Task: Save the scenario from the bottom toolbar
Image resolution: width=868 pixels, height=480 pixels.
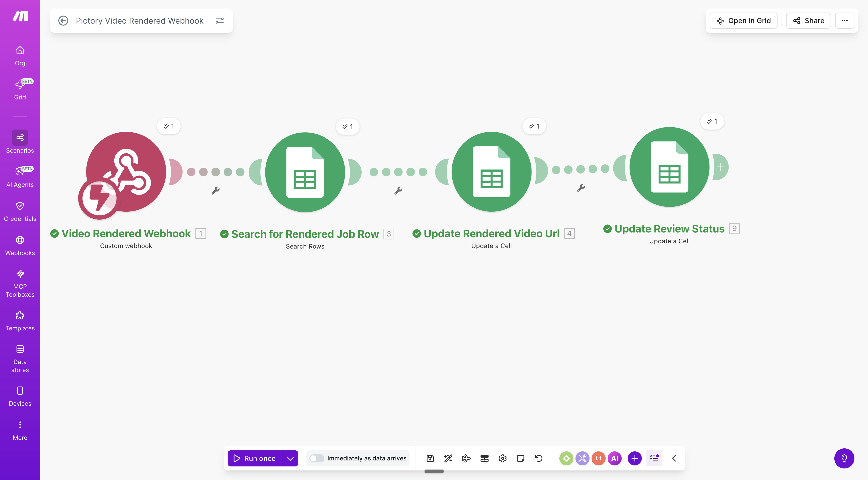Action: pyautogui.click(x=430, y=458)
